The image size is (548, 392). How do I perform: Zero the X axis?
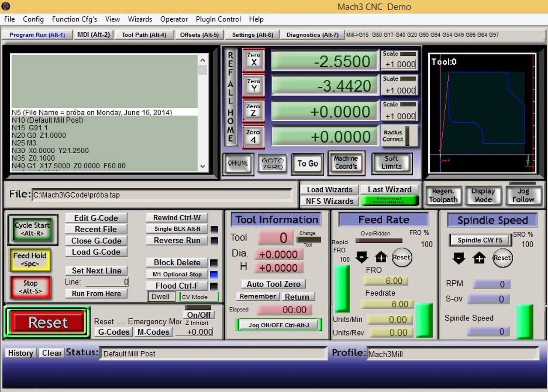[x=253, y=60]
